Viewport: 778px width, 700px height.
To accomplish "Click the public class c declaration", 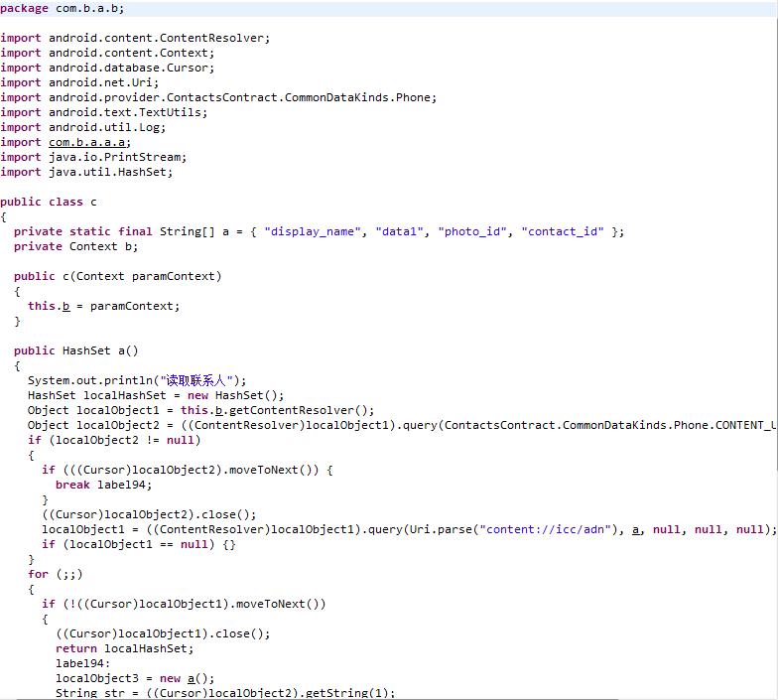I will pos(49,202).
